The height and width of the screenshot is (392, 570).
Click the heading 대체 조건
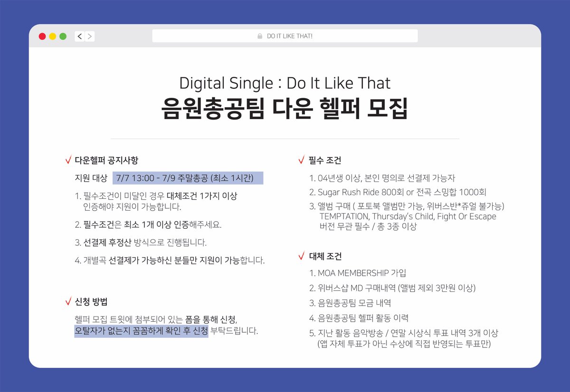[x=324, y=256]
